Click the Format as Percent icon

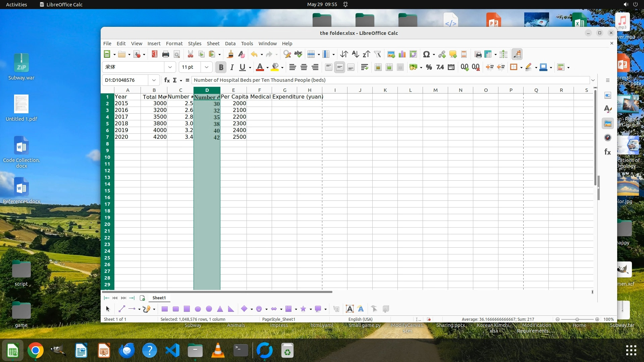(429, 67)
